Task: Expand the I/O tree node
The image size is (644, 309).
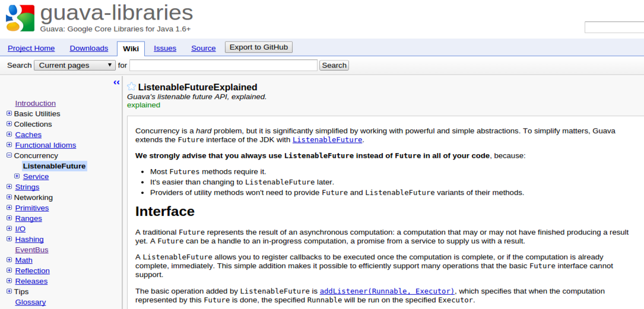Action: (x=9, y=228)
